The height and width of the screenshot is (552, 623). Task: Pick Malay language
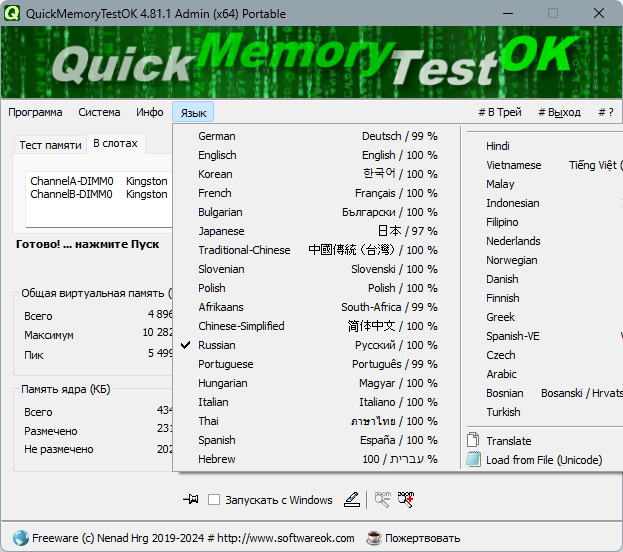click(544, 184)
